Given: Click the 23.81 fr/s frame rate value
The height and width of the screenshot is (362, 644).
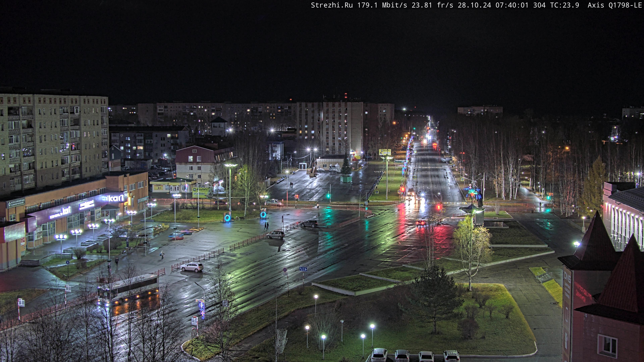Looking at the screenshot, I should click(433, 5).
